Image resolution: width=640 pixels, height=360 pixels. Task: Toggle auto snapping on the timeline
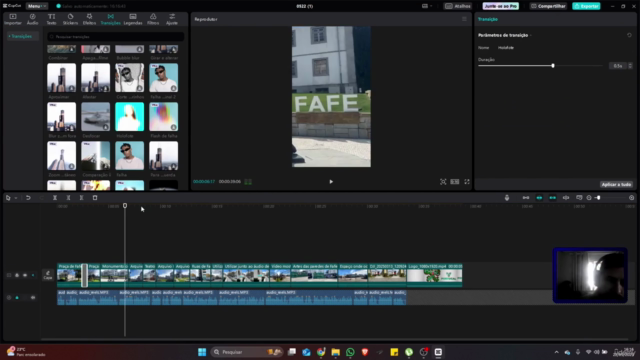tap(539, 198)
